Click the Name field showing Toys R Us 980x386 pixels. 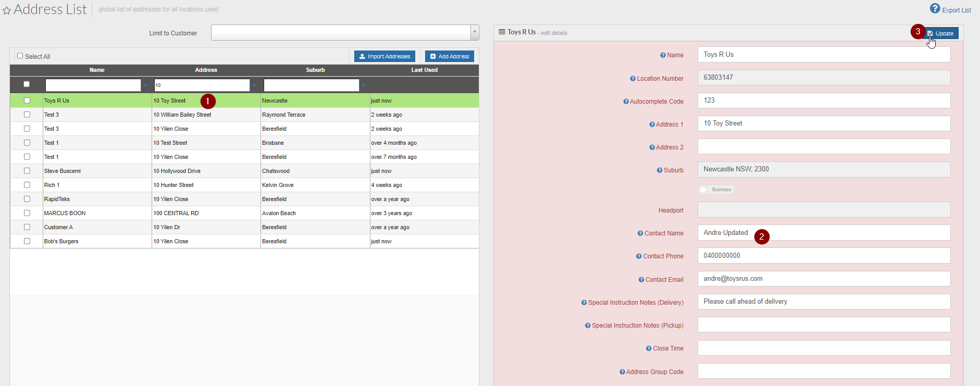pyautogui.click(x=824, y=55)
